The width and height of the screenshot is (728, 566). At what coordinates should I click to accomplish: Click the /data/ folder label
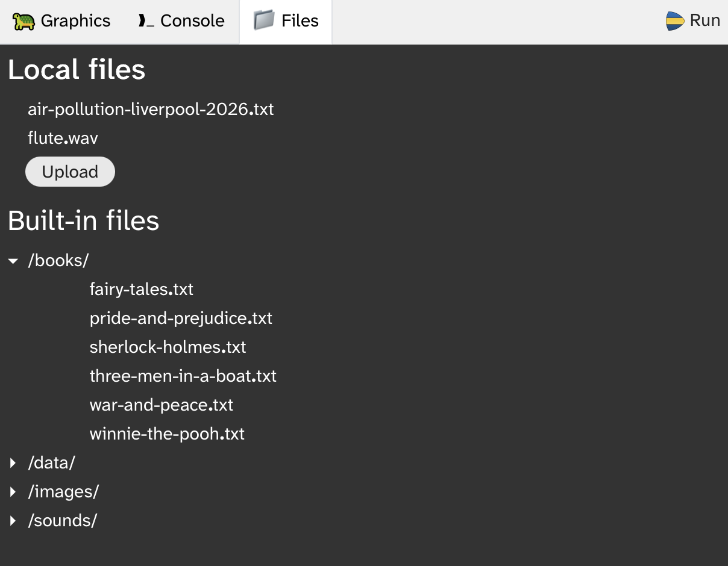[51, 462]
